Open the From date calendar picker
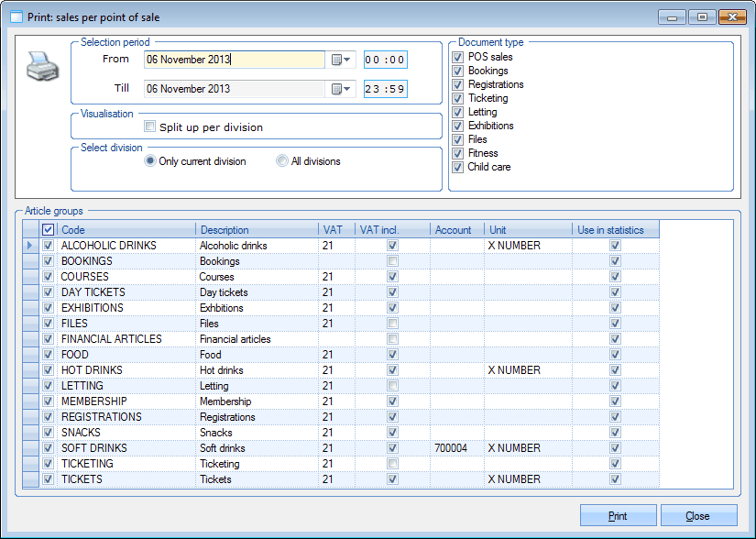Viewport: 756px width, 539px height. pyautogui.click(x=341, y=60)
